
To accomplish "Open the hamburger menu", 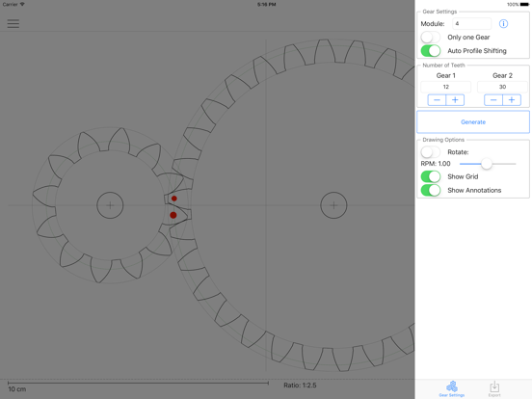I will (x=13, y=23).
